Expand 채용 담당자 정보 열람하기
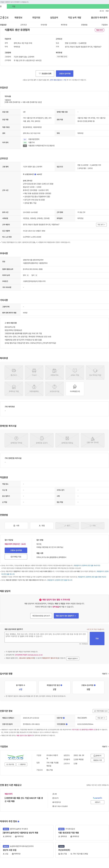This screenshot has width=109, height=868. [x=66, y=616]
